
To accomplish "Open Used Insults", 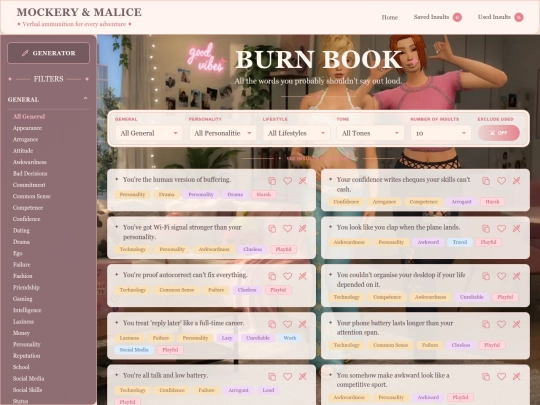I will point(500,17).
